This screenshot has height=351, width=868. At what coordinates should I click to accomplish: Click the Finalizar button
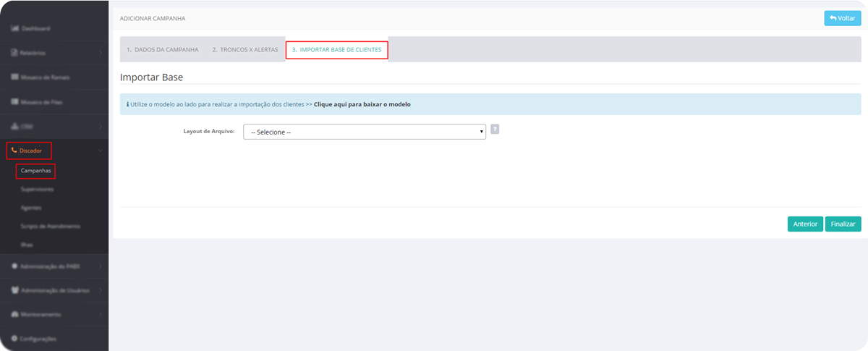pos(843,224)
